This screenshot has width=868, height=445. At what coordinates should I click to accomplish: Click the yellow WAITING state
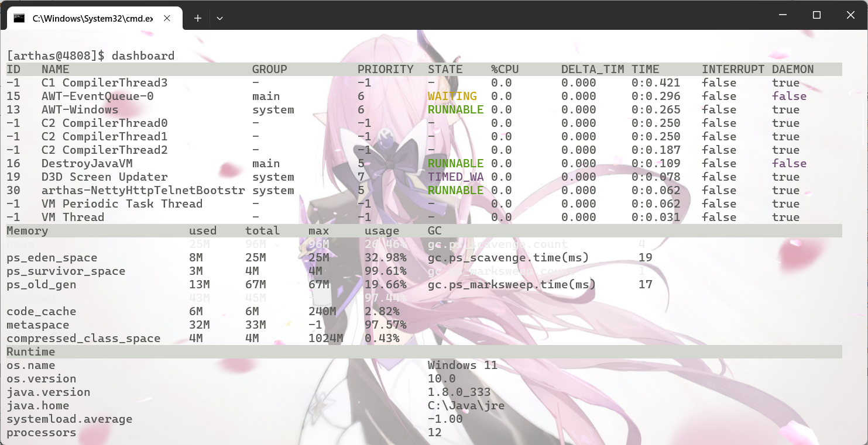(x=452, y=96)
